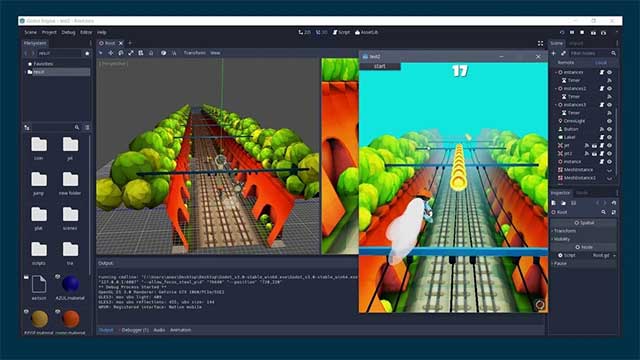Screen dimensions: 640x360
Task: Choose the Select mode tool
Action: pos(101,53)
